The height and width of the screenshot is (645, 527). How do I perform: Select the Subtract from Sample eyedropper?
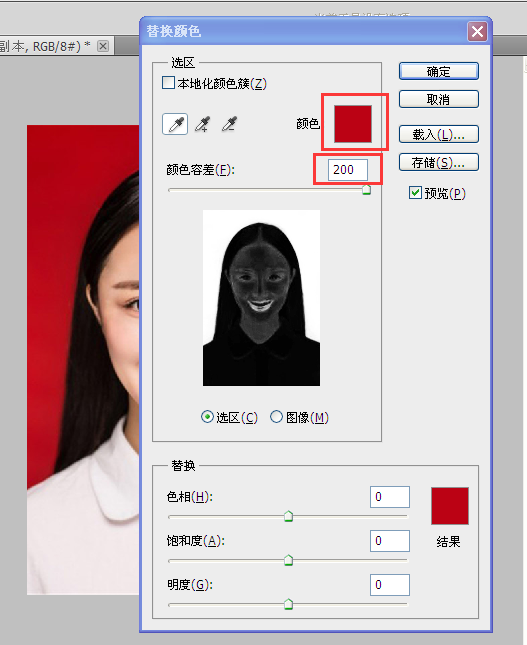pyautogui.click(x=230, y=124)
